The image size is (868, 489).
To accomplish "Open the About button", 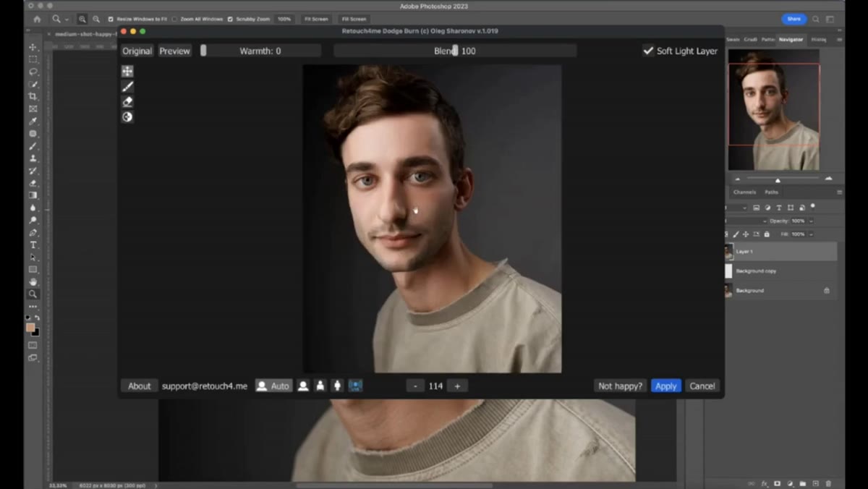I will (140, 386).
